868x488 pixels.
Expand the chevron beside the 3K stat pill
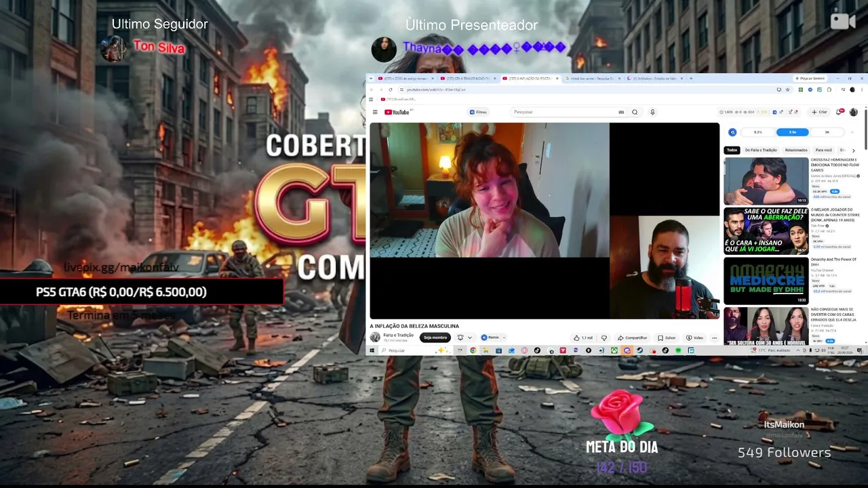coord(852,132)
